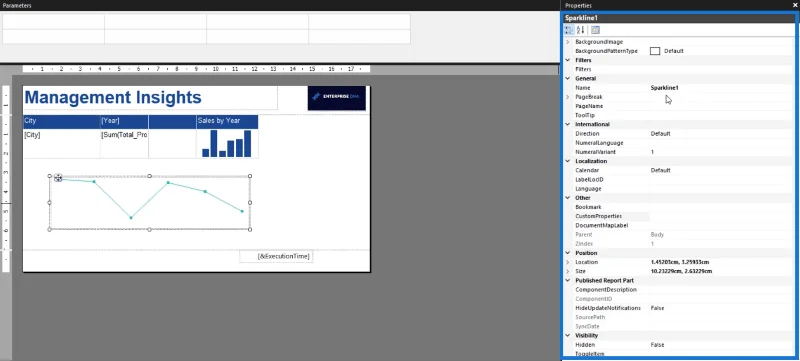Edit the NumeralVariant value 1
The width and height of the screenshot is (800, 361).
(652, 152)
